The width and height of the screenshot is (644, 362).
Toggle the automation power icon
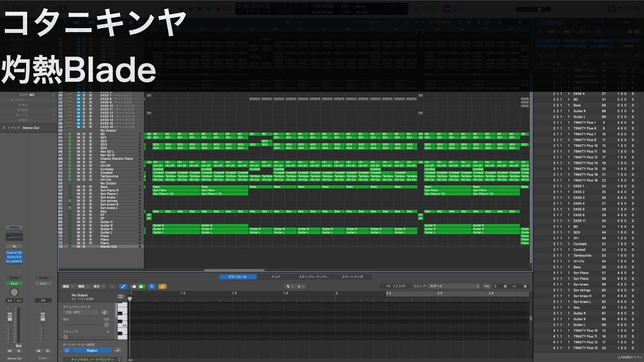pos(66,350)
